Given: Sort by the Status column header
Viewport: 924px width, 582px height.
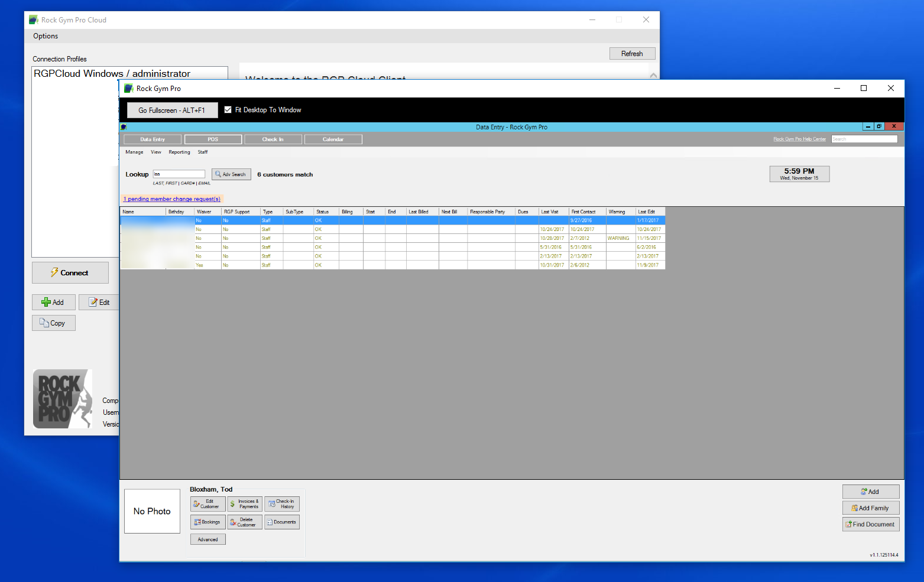Looking at the screenshot, I should 326,212.
